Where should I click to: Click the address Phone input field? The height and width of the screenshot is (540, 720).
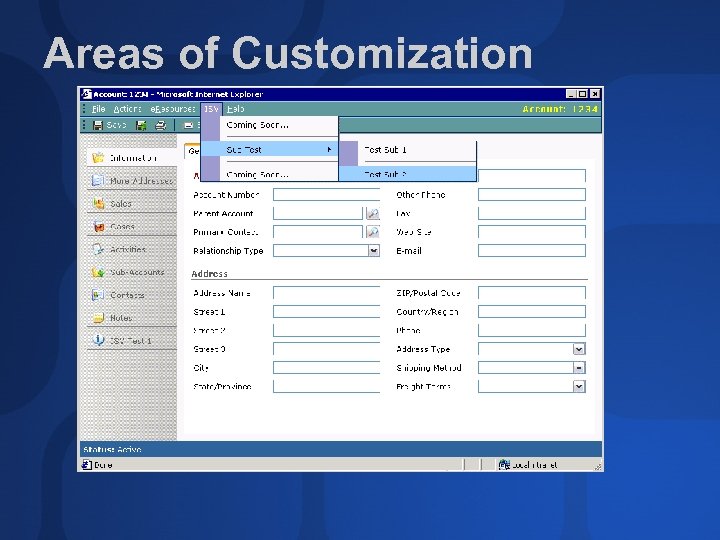click(x=532, y=331)
